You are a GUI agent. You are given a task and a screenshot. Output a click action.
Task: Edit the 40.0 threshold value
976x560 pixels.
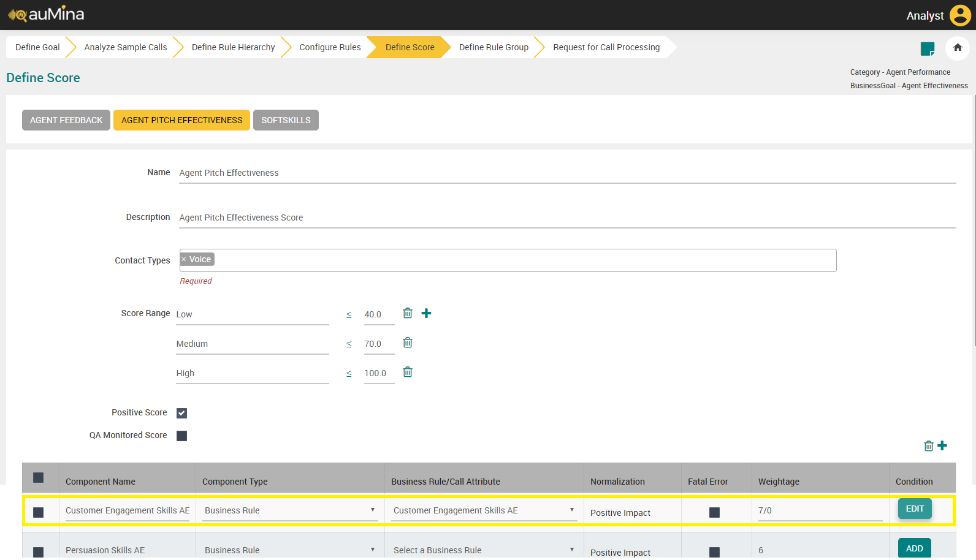coord(379,314)
